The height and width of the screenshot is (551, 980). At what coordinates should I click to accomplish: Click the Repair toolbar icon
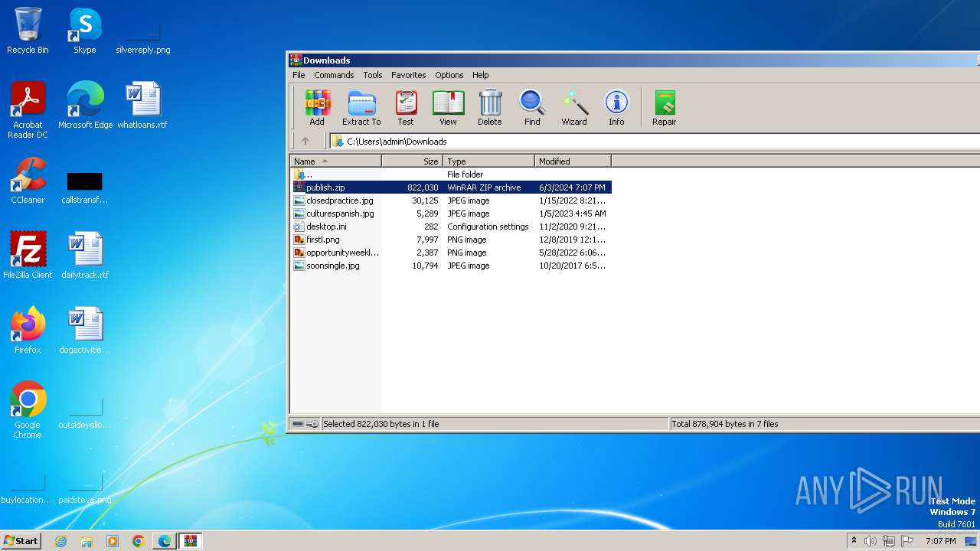coord(664,108)
